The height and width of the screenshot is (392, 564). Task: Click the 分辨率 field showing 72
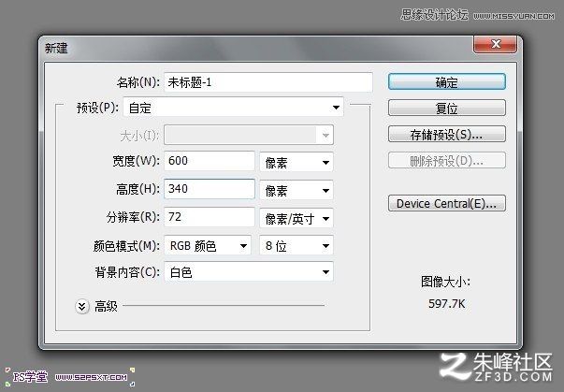pos(210,217)
